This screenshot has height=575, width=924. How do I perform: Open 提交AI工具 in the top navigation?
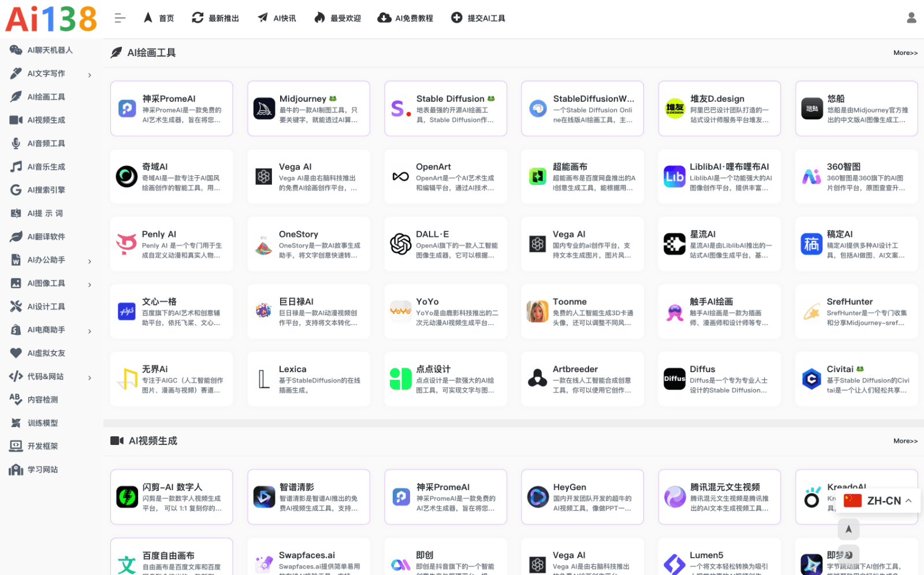(x=478, y=18)
